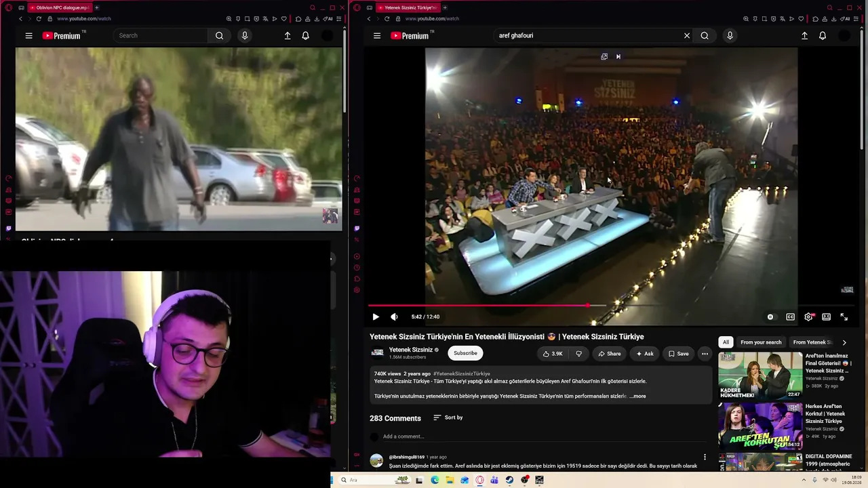Submit search in right YouTube window
The height and width of the screenshot is (488, 868).
pos(705,36)
